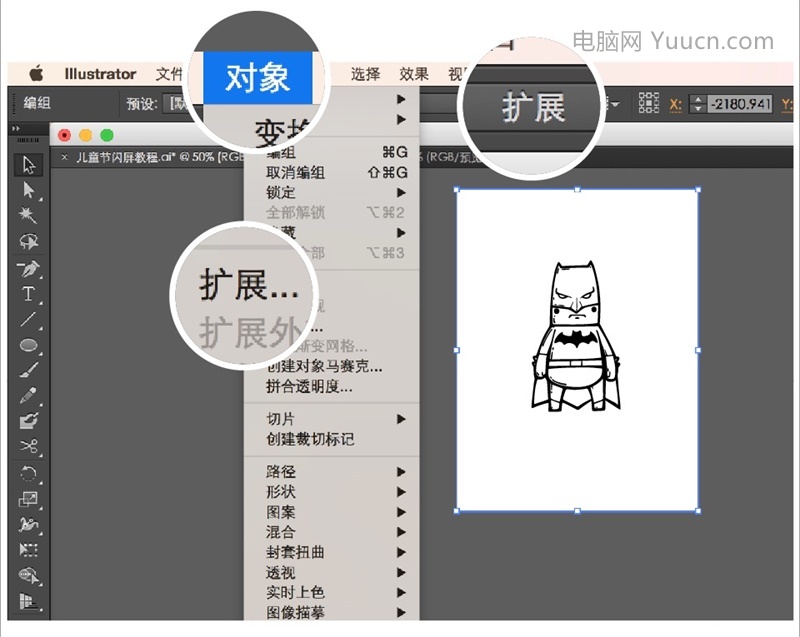Click the top-right selection handle
Viewport: 800px width, 637px height.
pos(698,190)
